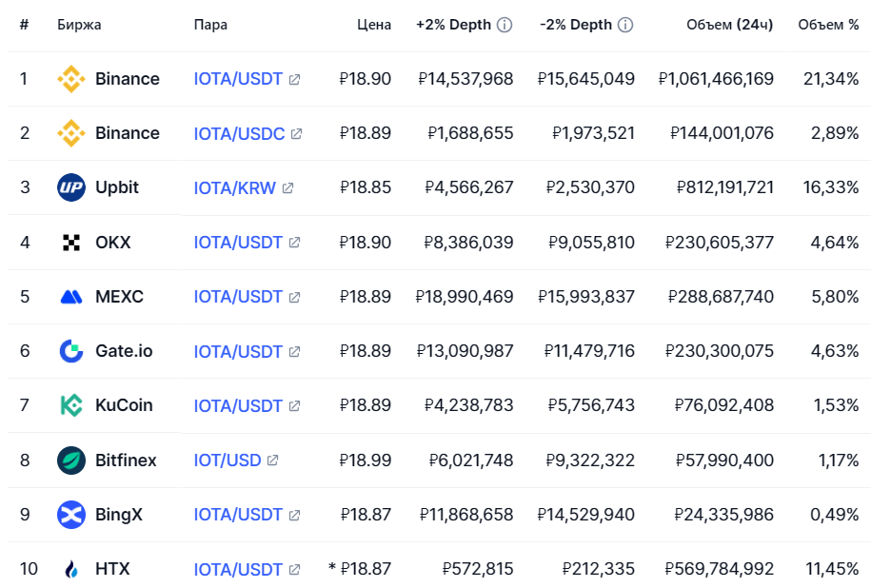Click external link icon beside OKX IOTA/USDT
871x588 pixels.
[294, 243]
